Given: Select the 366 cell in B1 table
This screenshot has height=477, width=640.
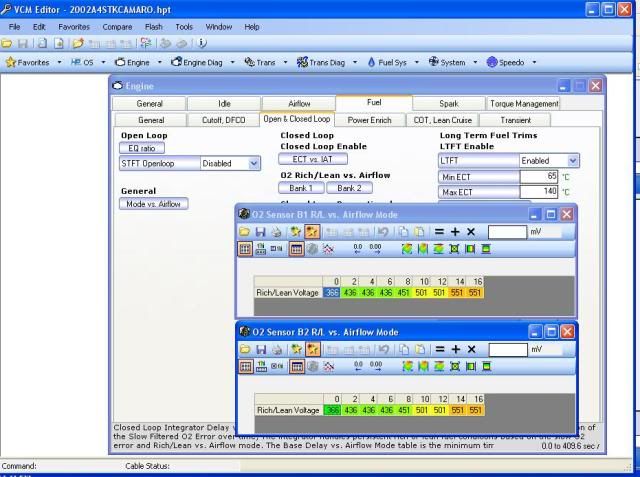Looking at the screenshot, I should tap(332, 293).
